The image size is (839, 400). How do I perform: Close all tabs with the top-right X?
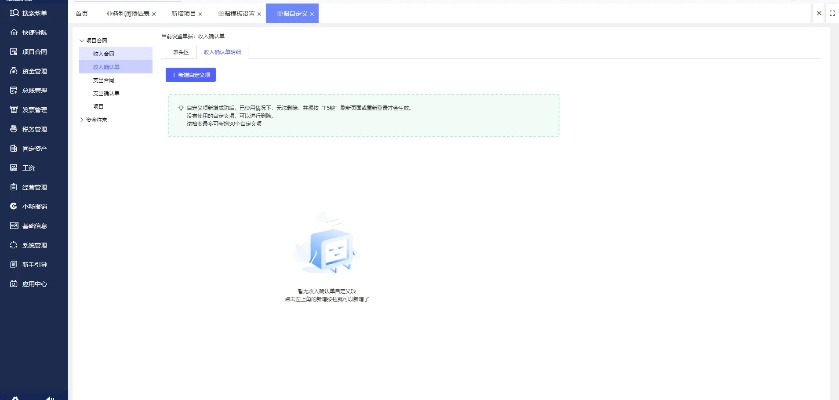(816, 13)
